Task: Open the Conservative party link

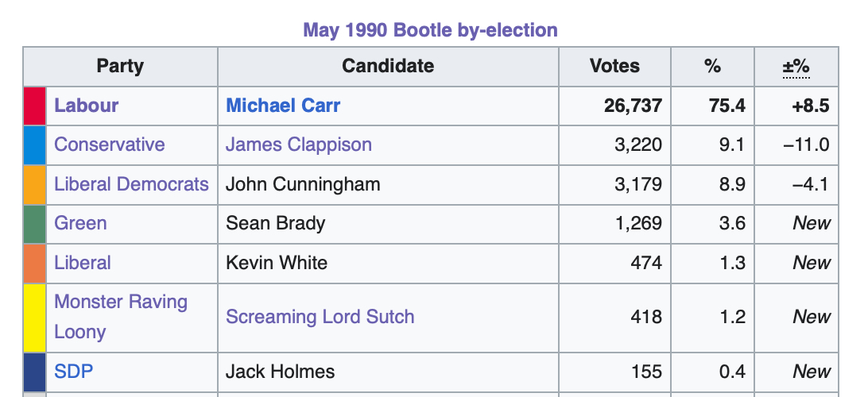Action: point(109,145)
